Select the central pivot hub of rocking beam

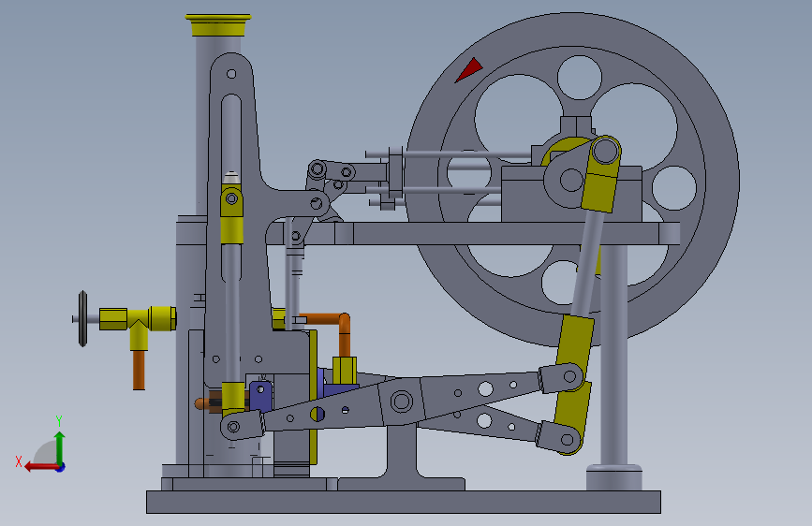[x=402, y=402]
